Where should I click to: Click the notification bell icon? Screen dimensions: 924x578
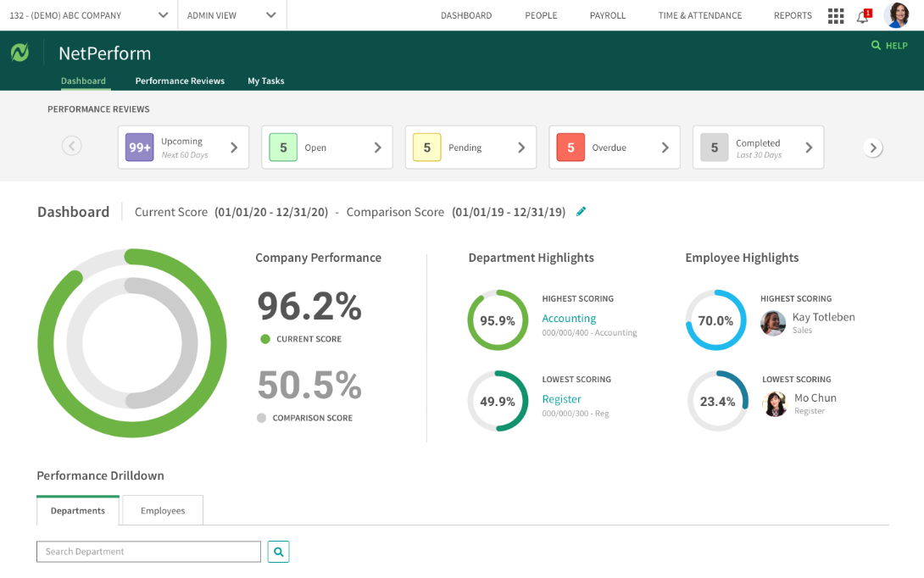point(862,16)
